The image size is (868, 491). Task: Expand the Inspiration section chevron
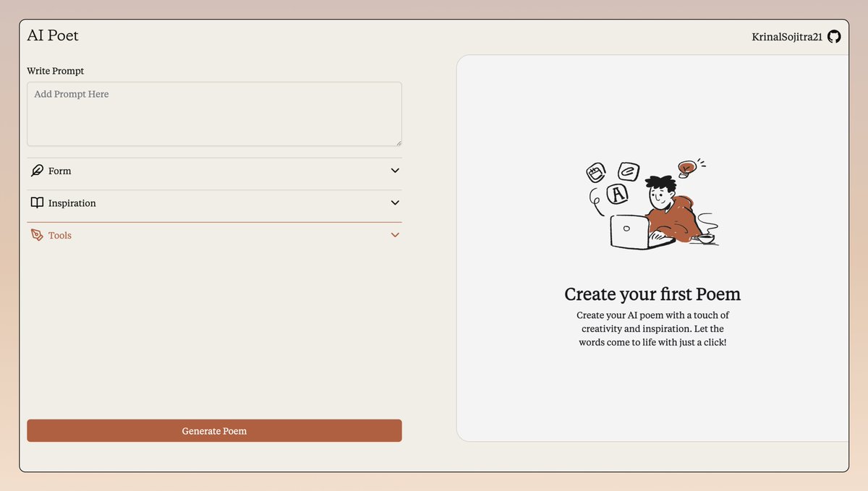pos(395,203)
